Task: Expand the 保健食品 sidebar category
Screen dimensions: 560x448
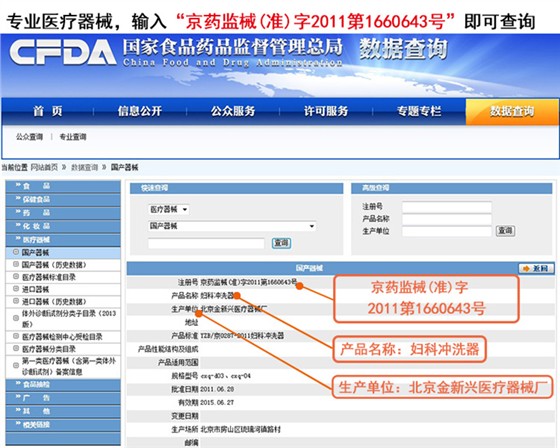Action: [x=63, y=199]
